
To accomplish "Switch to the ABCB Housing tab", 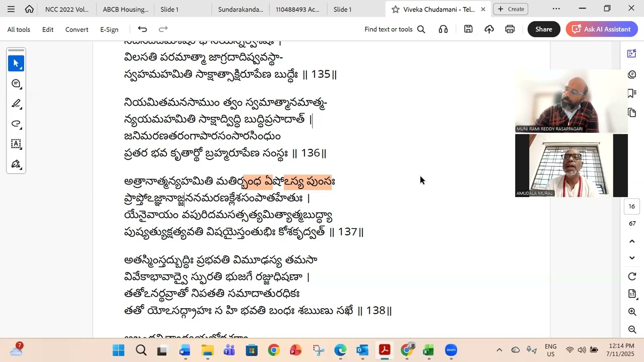I will click(x=126, y=9).
